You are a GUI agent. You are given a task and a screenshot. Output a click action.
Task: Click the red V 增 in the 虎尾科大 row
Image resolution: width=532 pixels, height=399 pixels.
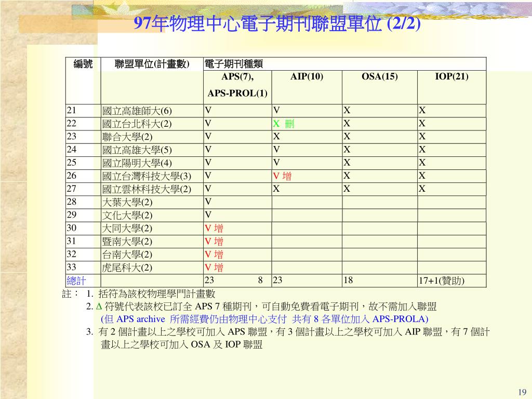[x=214, y=268]
